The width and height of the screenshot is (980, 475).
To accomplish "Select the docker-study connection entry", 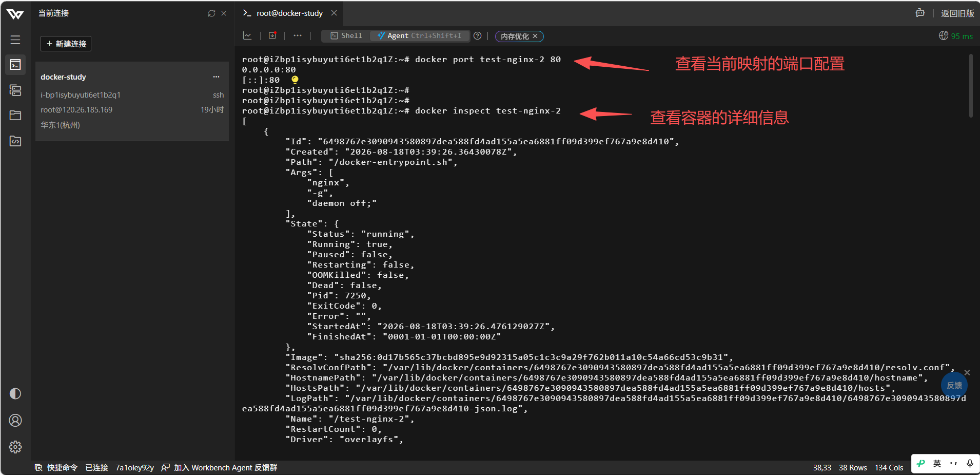I will 132,101.
